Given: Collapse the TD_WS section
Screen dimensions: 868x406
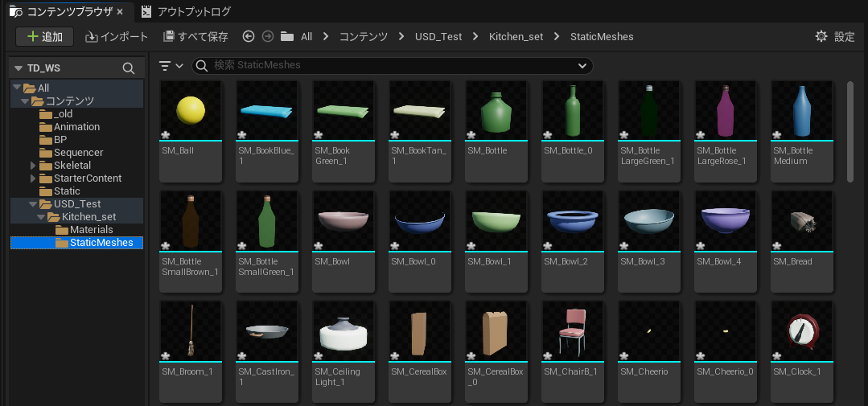Looking at the screenshot, I should point(18,68).
